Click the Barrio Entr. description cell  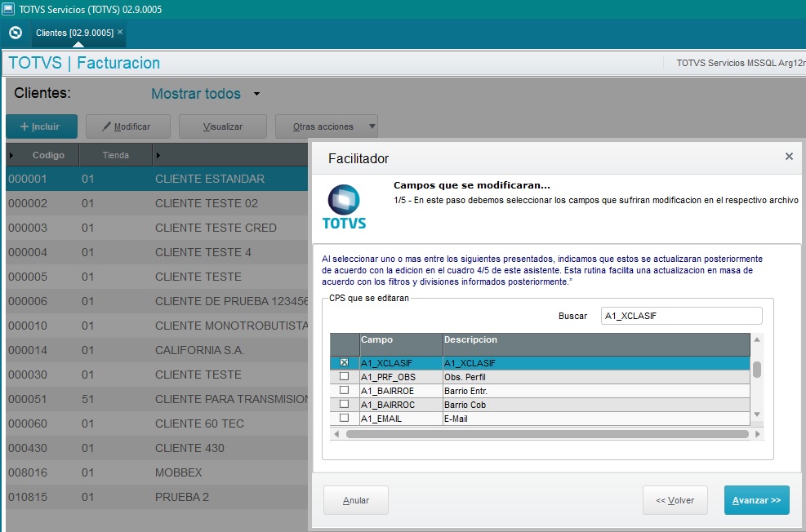point(596,391)
